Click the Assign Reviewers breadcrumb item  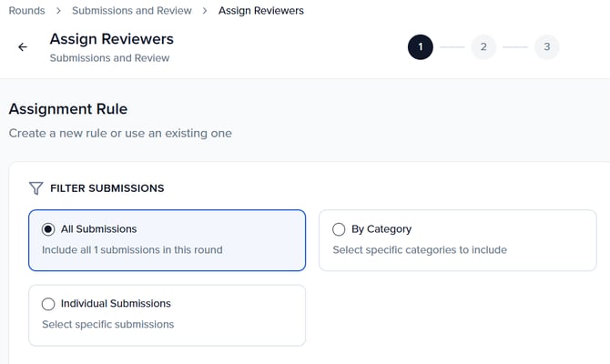[x=260, y=11]
